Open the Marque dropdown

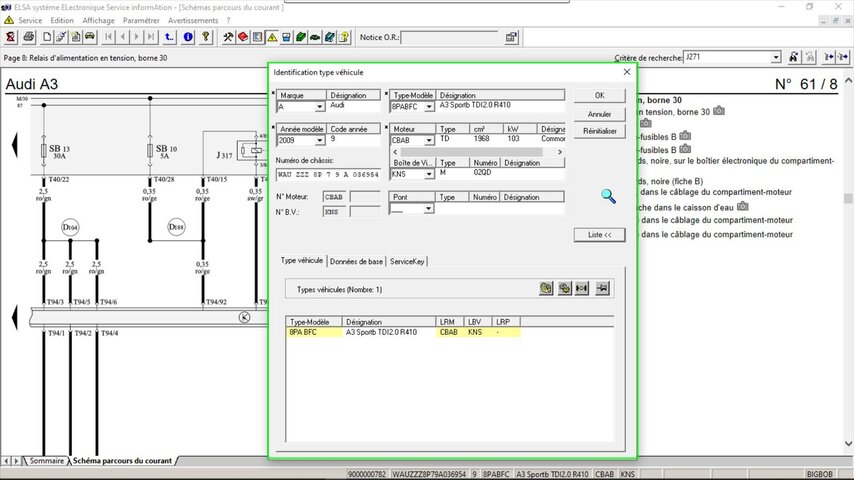pyautogui.click(x=320, y=107)
